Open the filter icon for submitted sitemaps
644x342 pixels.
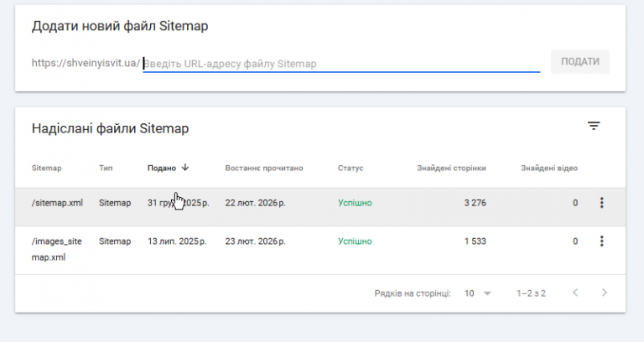click(594, 126)
